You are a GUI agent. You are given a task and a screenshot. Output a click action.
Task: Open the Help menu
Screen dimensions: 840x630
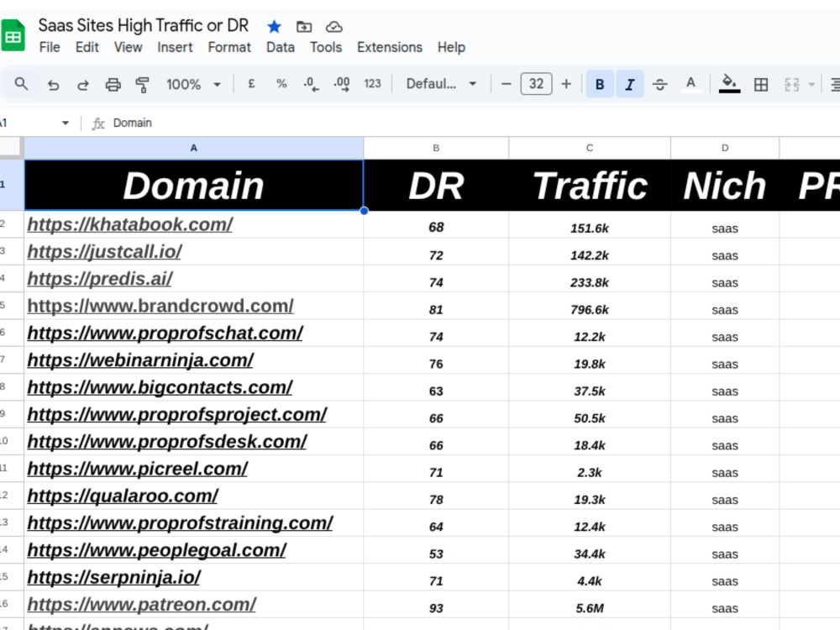click(x=451, y=48)
